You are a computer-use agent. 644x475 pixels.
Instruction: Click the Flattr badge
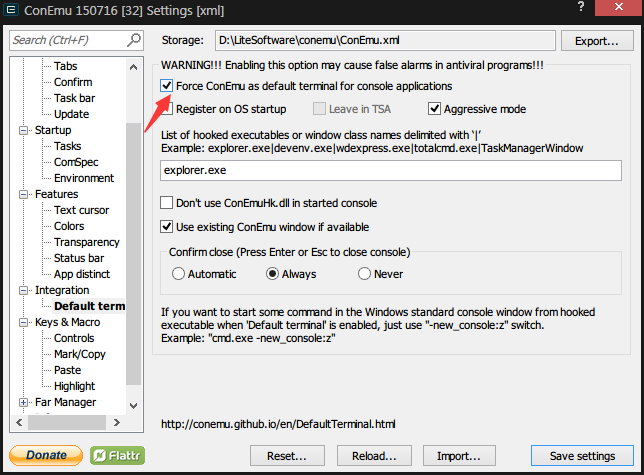[117, 455]
